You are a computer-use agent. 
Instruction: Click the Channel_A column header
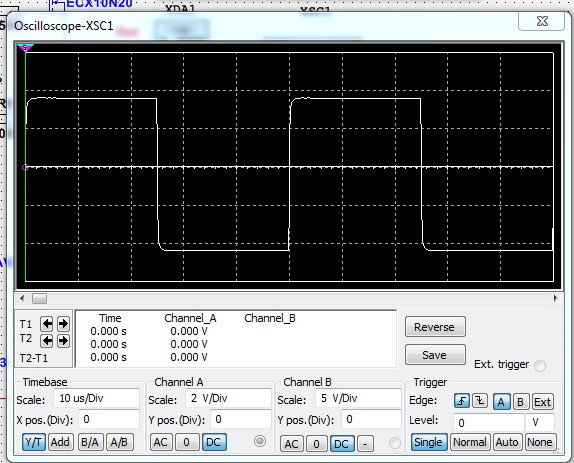click(190, 318)
